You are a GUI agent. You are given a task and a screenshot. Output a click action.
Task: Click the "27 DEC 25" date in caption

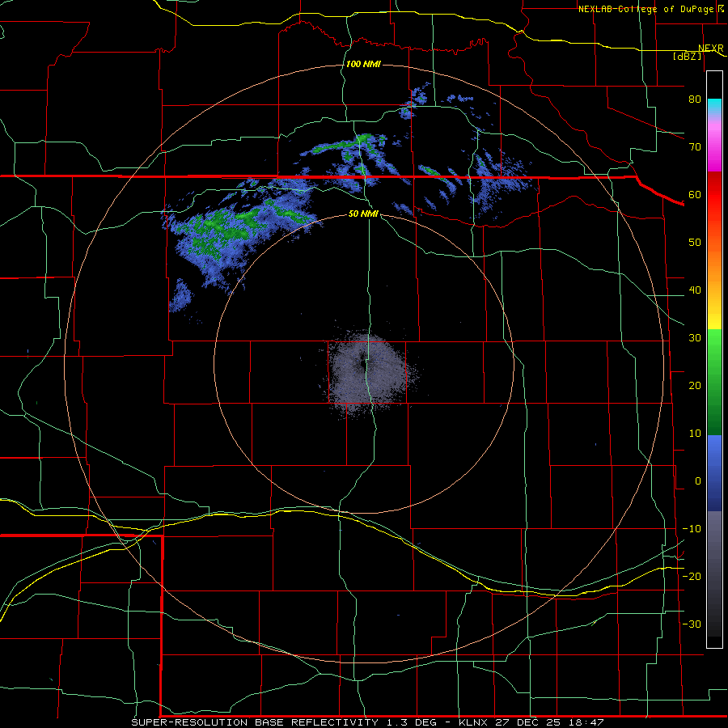530,722
